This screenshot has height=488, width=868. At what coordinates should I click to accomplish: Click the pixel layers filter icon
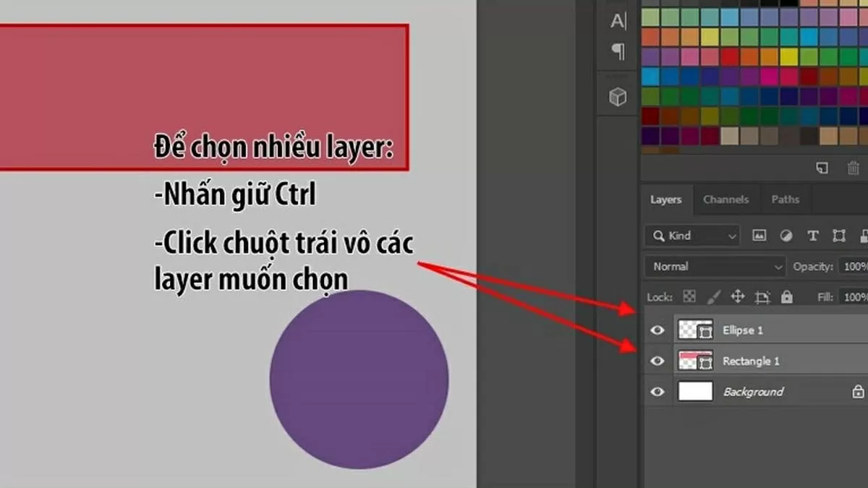point(761,236)
